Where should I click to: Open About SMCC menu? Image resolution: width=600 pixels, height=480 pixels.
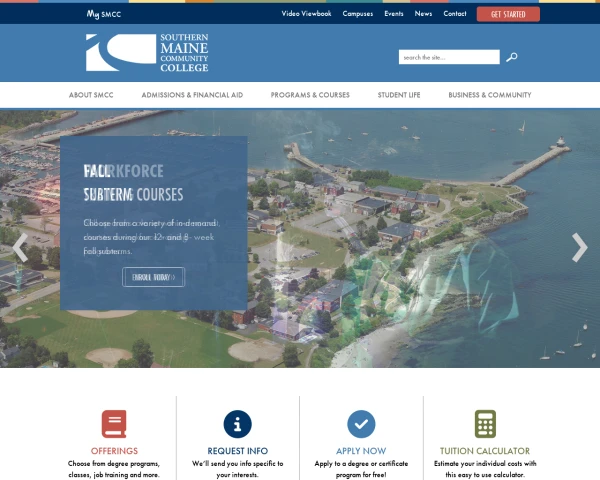(x=91, y=95)
